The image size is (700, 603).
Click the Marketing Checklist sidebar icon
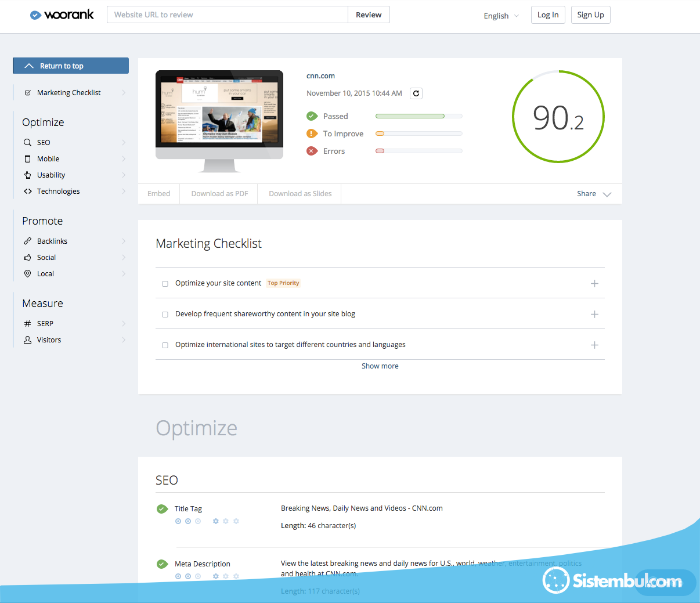(28, 93)
